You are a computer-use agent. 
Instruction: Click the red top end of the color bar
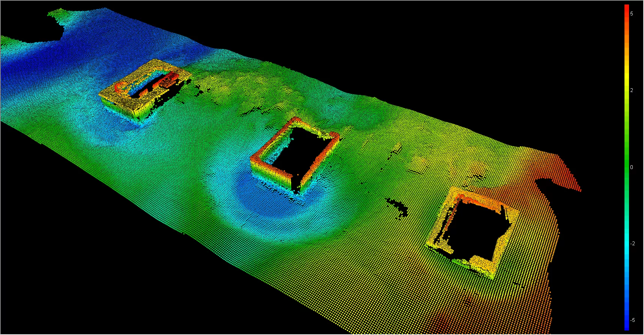(x=626, y=8)
